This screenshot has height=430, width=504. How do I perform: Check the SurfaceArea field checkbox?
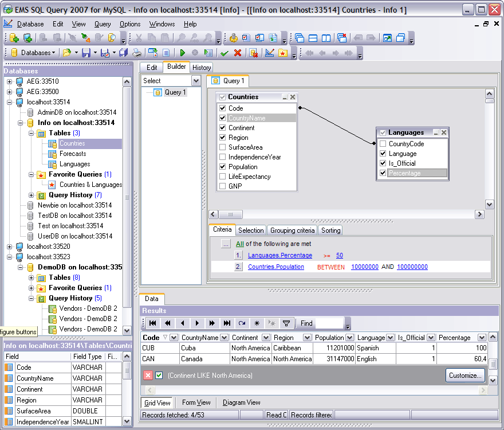click(223, 147)
